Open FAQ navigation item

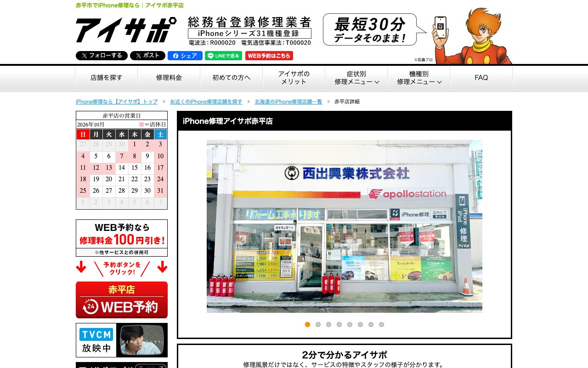point(481,78)
